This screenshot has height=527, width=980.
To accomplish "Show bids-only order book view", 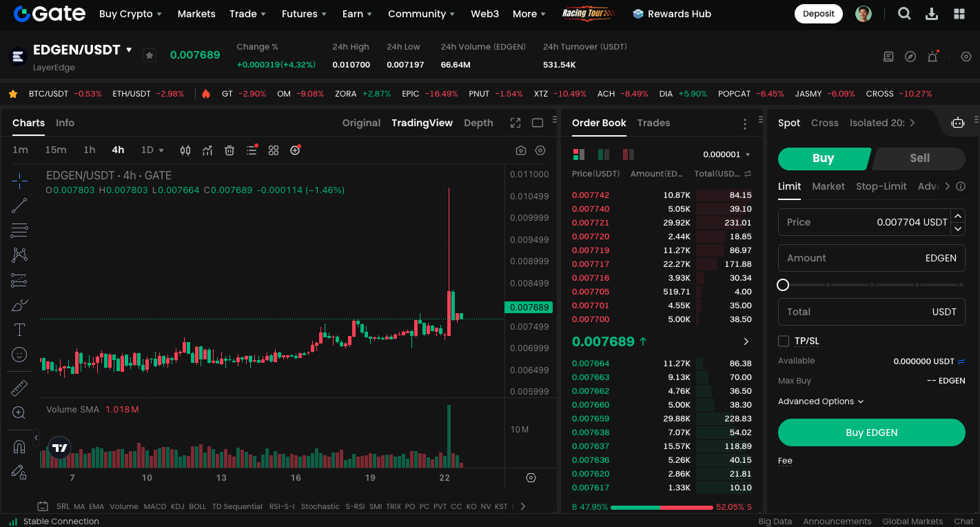I will point(604,155).
